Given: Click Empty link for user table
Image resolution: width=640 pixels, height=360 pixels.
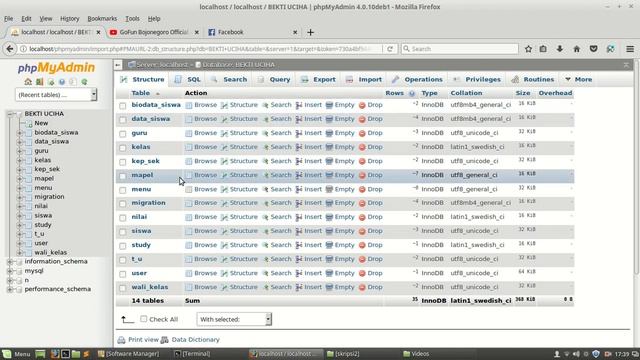Looking at the screenshot, I should click(344, 273).
